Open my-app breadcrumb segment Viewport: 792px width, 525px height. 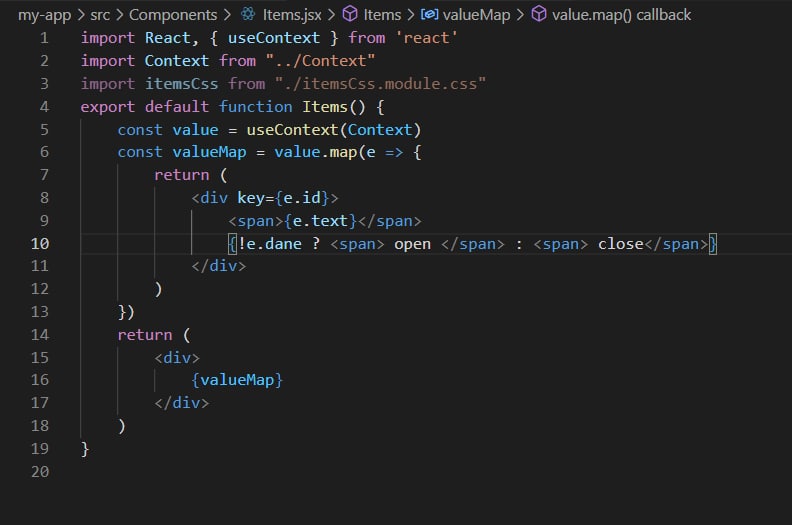coord(44,15)
